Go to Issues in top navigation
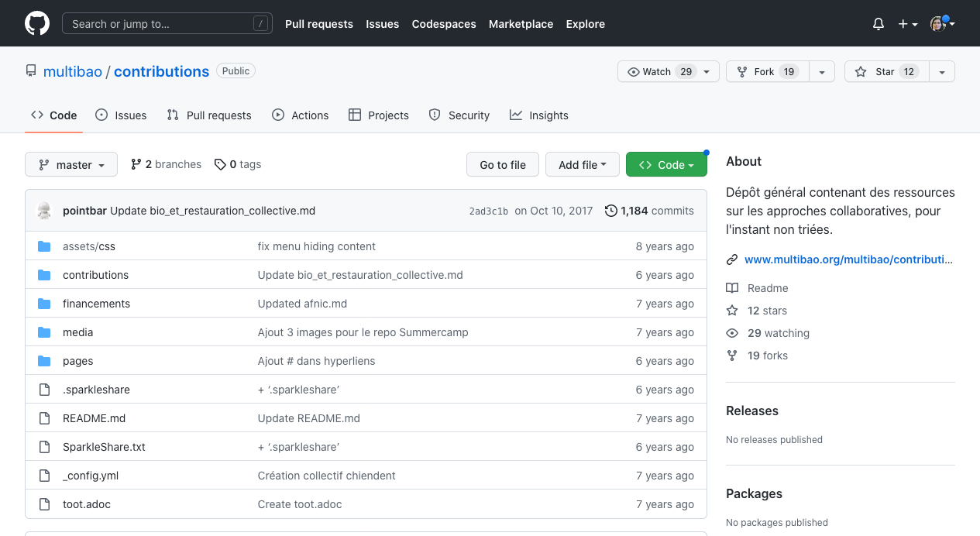The height and width of the screenshot is (536, 980). 383,24
